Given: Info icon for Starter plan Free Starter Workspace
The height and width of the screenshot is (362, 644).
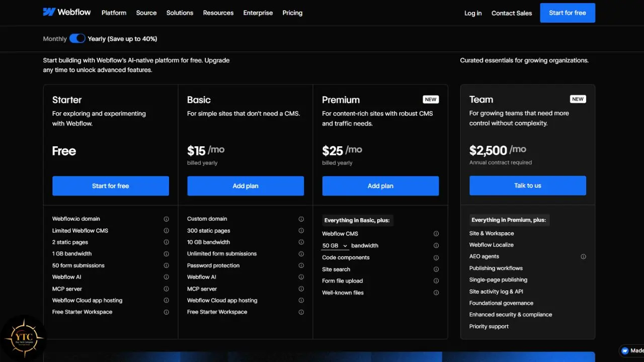Looking at the screenshot, I should click(x=166, y=312).
